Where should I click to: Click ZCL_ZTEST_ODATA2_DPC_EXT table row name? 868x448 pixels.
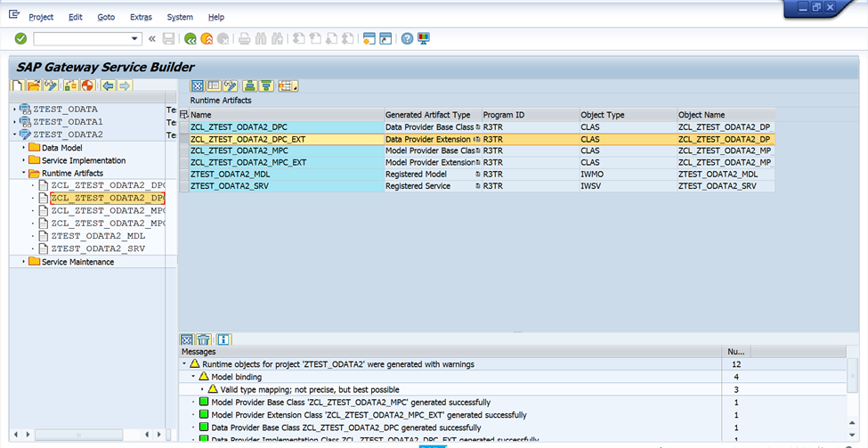click(248, 139)
